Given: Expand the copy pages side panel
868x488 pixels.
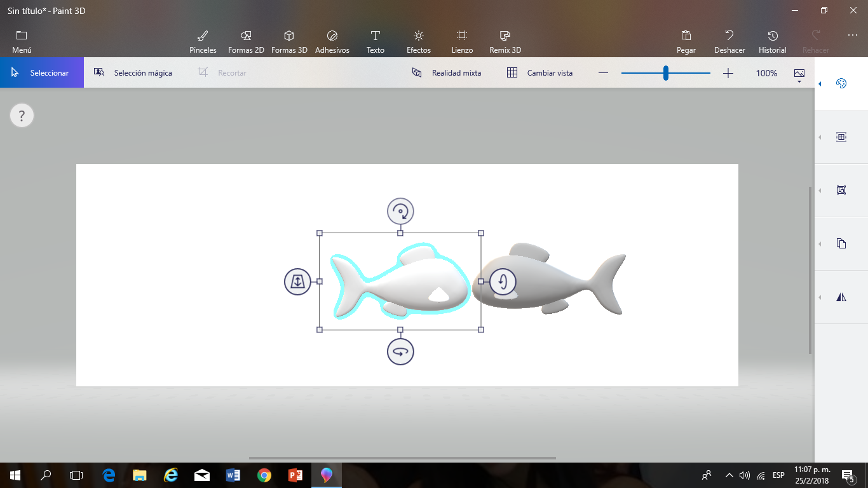Looking at the screenshot, I should (841, 244).
